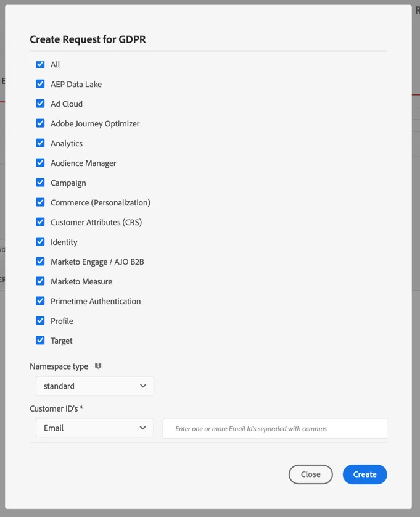Click the Create button
Image resolution: width=420 pixels, height=517 pixels.
click(365, 474)
